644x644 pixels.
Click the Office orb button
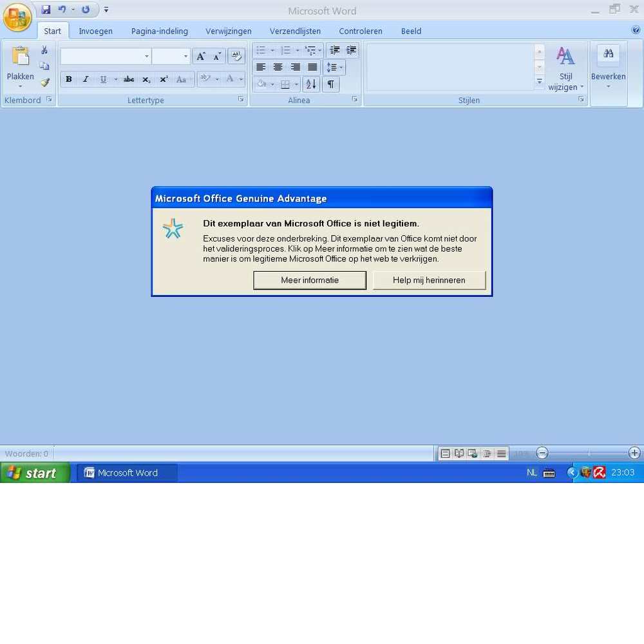tap(17, 17)
